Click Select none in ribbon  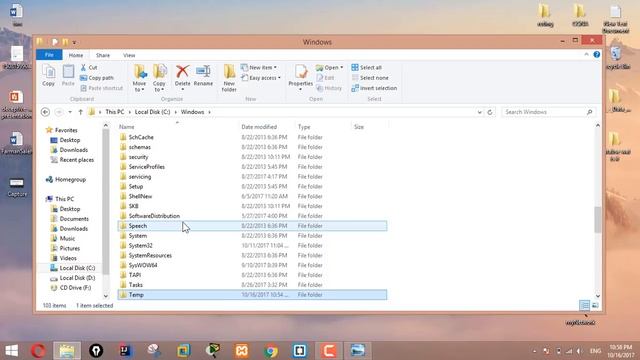pyautogui.click(x=370, y=78)
